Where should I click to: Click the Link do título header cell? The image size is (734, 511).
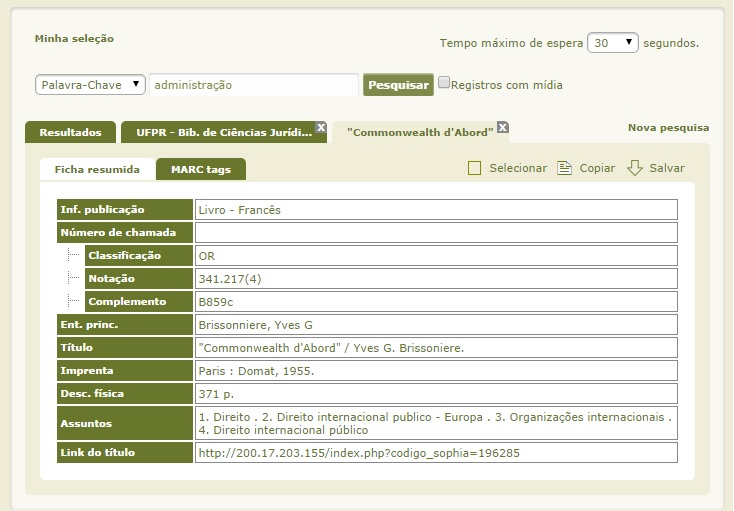pyautogui.click(x=125, y=453)
